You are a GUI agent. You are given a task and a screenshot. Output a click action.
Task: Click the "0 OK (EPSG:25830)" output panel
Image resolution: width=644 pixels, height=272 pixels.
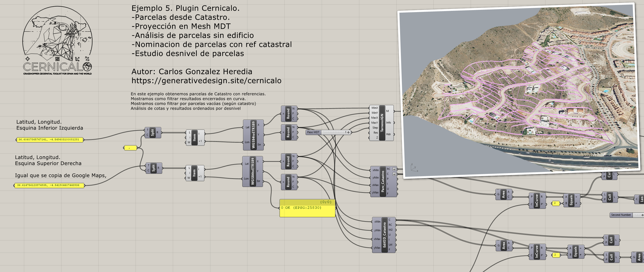(307, 208)
